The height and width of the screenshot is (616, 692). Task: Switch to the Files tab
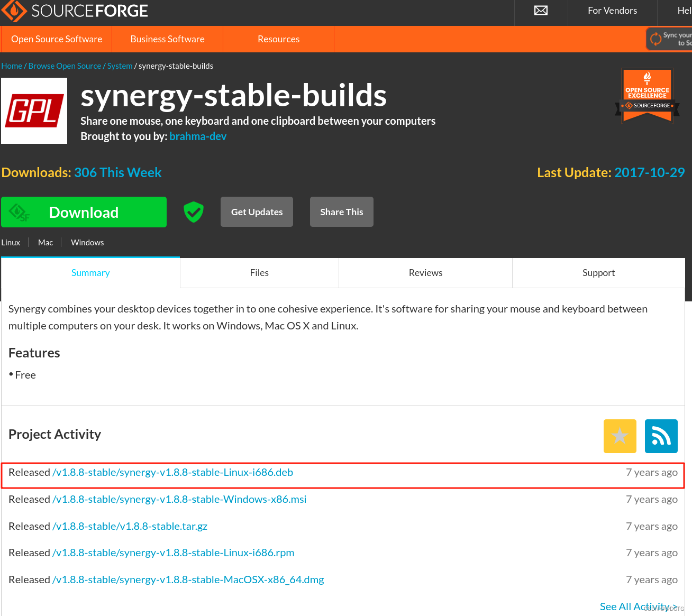pos(259,273)
